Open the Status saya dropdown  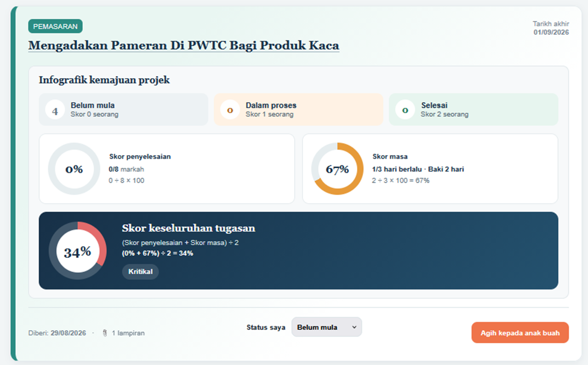[x=327, y=327]
